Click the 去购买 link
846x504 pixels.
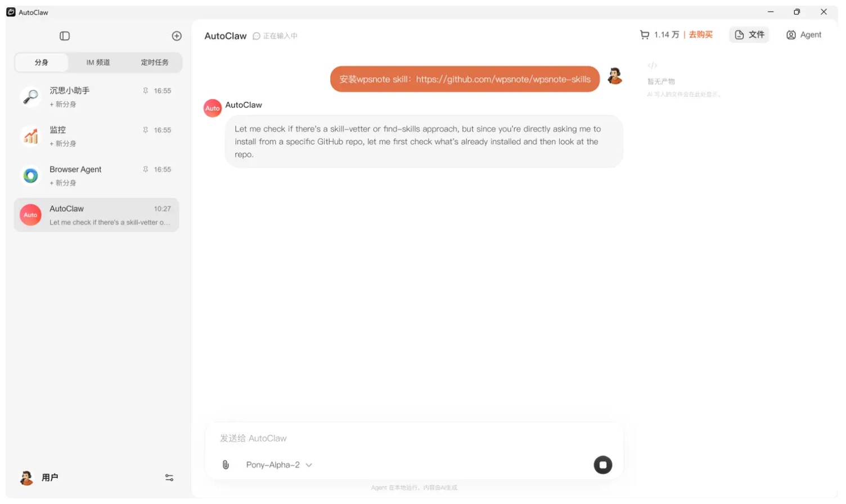tap(700, 35)
